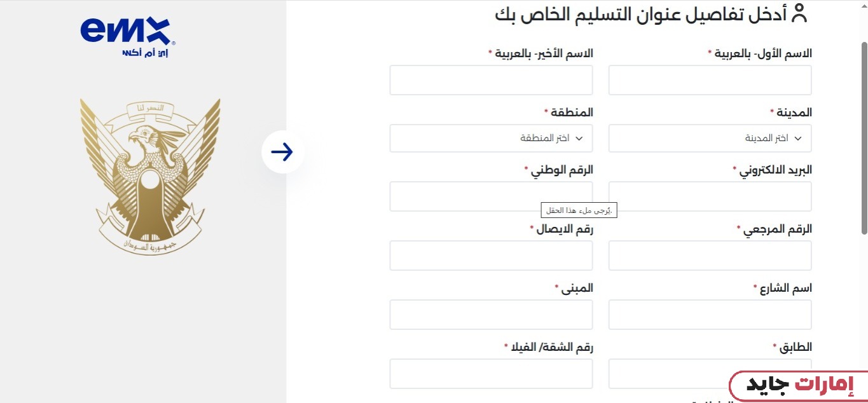Viewport: 868px width, 403px height.
Task: Click the reference number input field
Action: 710,256
